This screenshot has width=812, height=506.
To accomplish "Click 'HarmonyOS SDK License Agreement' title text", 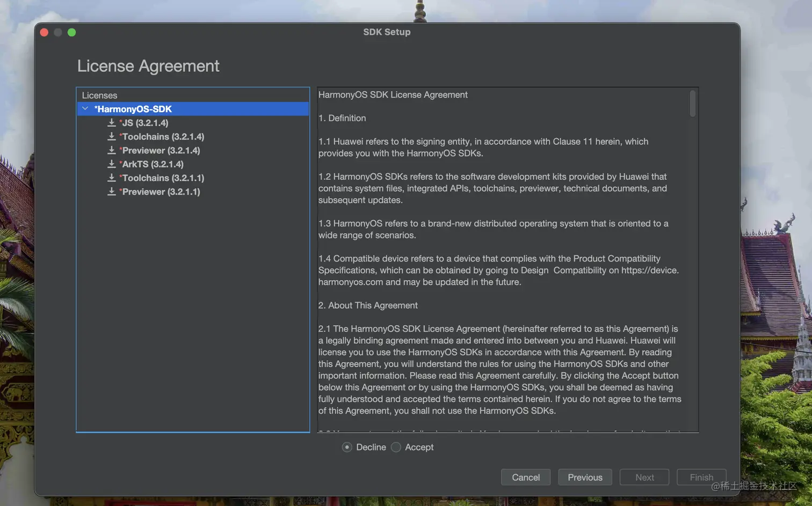I will [393, 94].
